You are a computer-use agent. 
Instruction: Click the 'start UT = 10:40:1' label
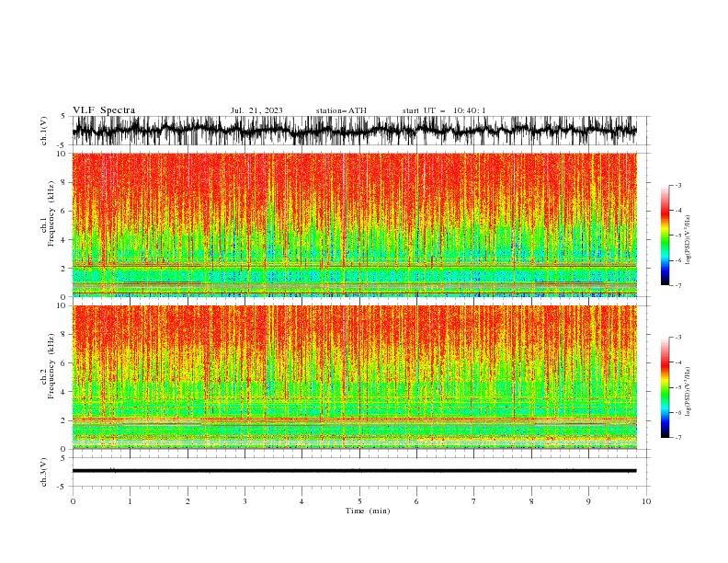444,110
